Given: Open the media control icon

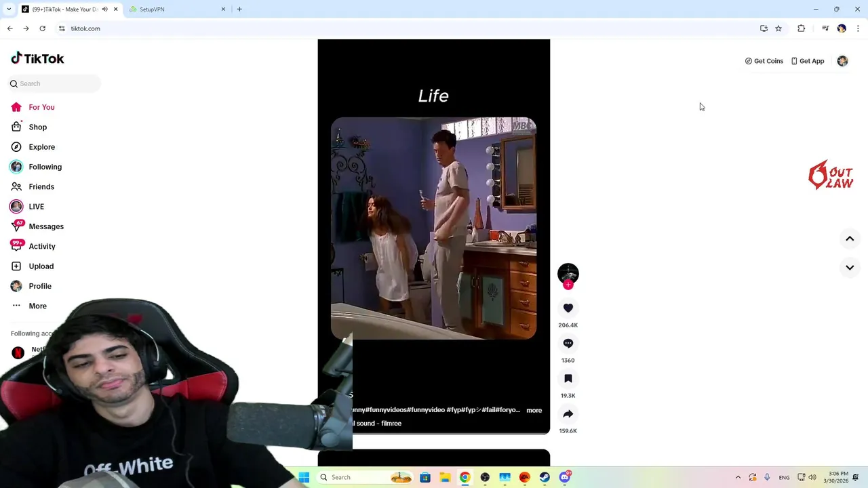Looking at the screenshot, I should click(x=825, y=28).
